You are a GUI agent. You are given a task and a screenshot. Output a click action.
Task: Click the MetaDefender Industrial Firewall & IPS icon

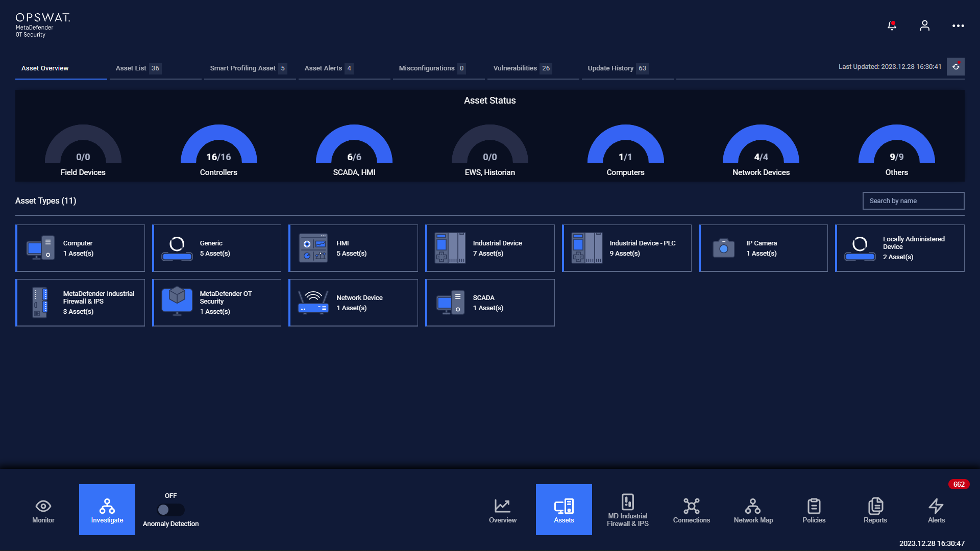(40, 303)
